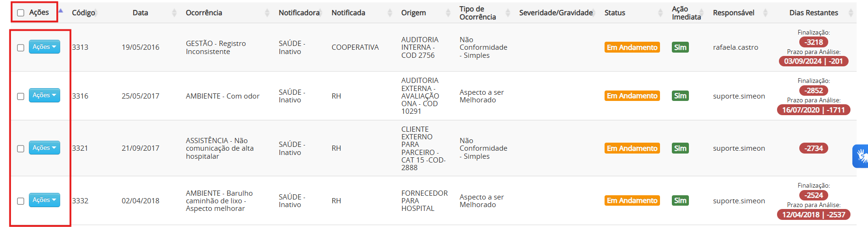Open Ações dropdown for record 3313
Screen dimensions: 868x227
(45, 47)
